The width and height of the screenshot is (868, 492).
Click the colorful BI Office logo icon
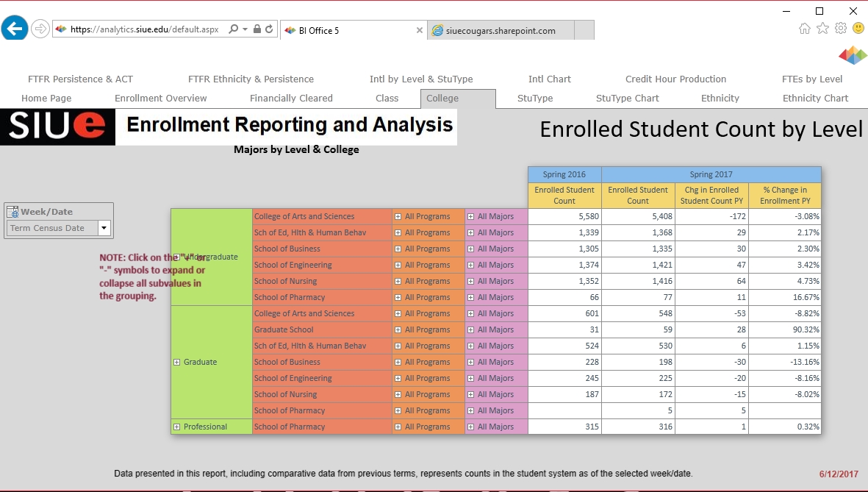(x=853, y=55)
